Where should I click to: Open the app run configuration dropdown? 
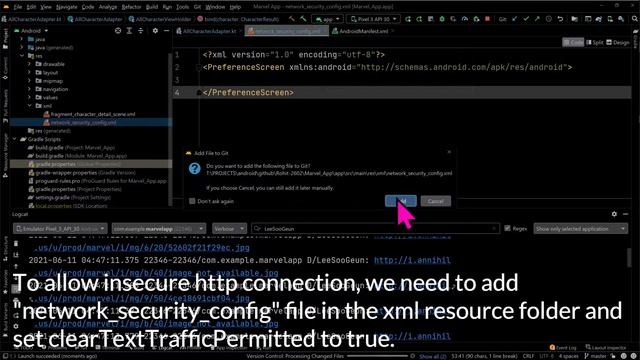pos(327,19)
